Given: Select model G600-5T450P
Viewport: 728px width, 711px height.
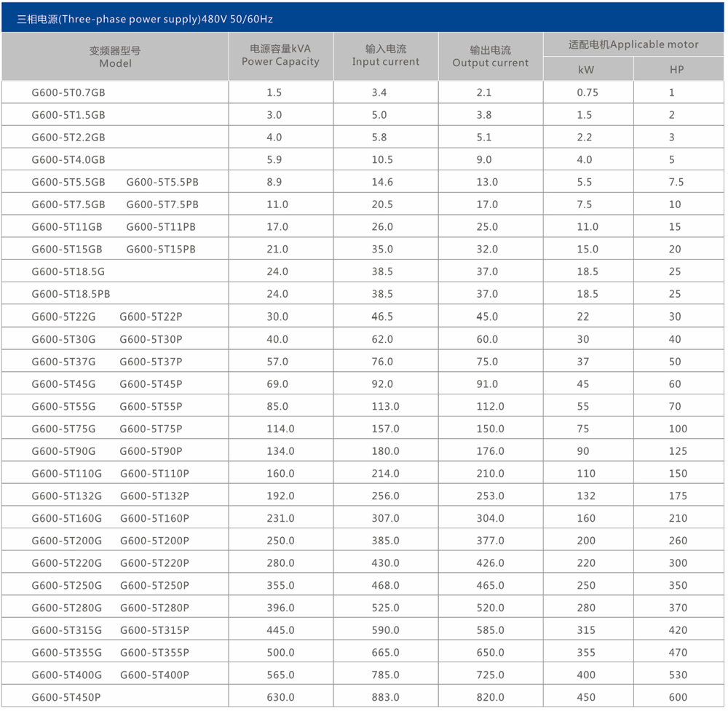Looking at the screenshot, I should click(x=66, y=698).
